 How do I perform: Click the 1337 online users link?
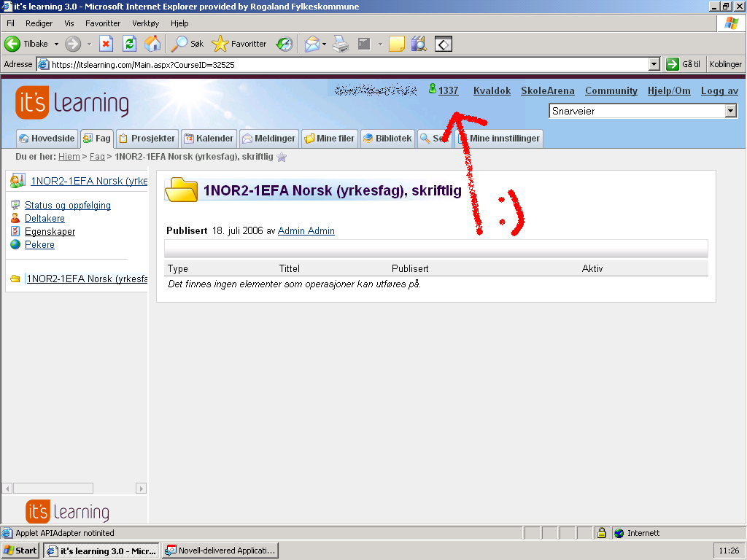(x=449, y=90)
